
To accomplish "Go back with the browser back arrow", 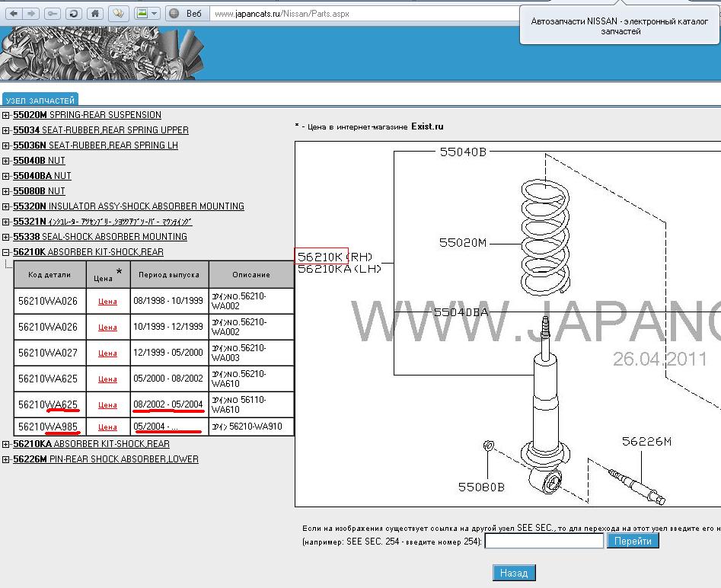I will tap(14, 14).
